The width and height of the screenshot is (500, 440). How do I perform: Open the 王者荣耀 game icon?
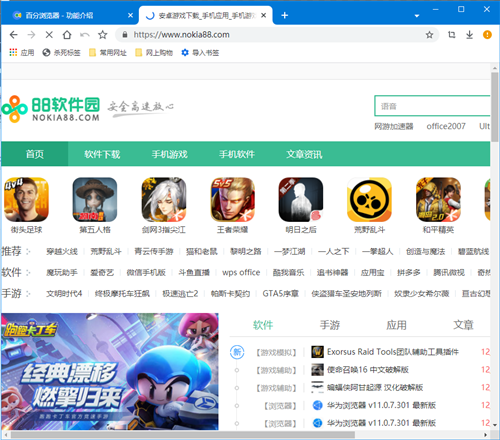click(232, 199)
